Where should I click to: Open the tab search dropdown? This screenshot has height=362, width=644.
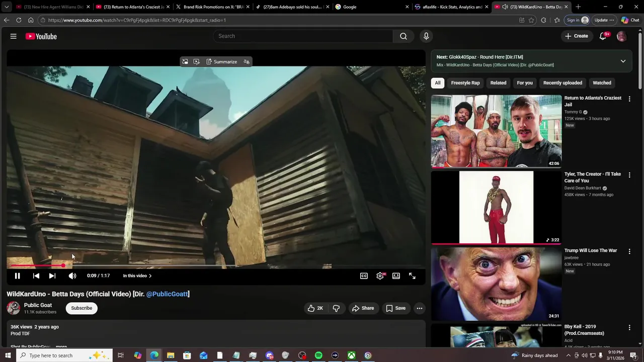point(7,7)
